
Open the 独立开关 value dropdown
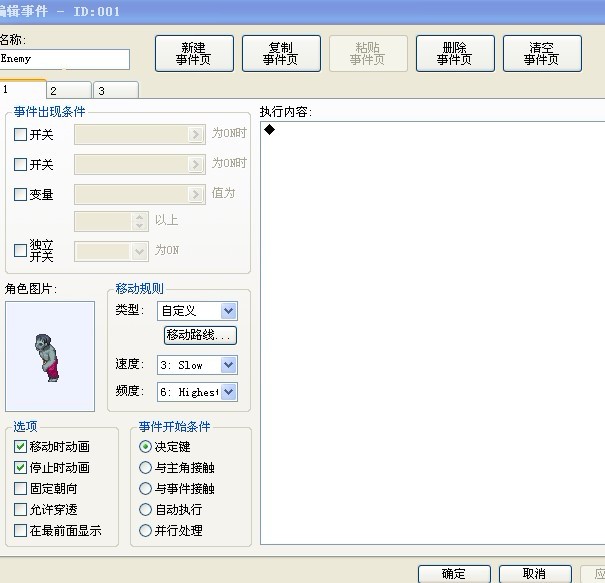[x=111, y=252]
